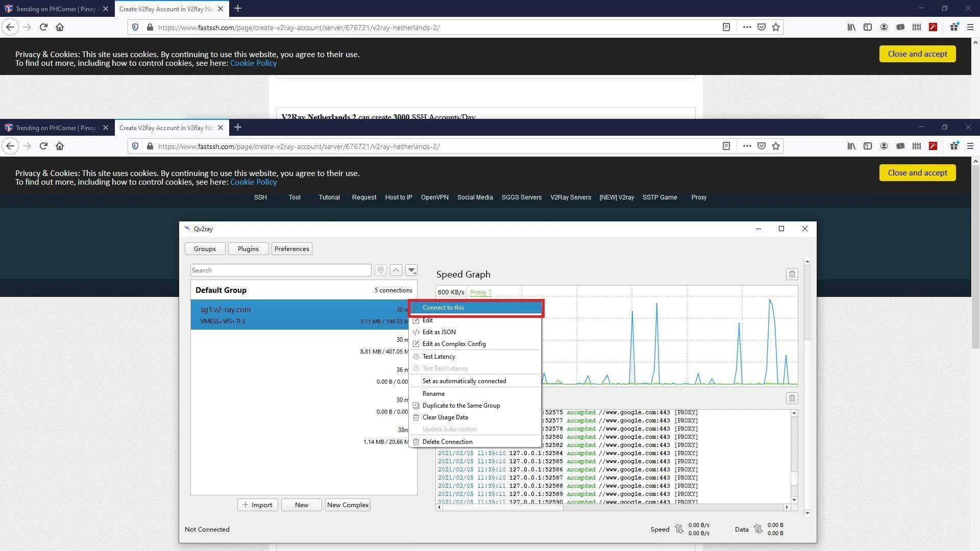Go back in the front Firefox window
Screen dimensions: 980x551
(x=10, y=146)
